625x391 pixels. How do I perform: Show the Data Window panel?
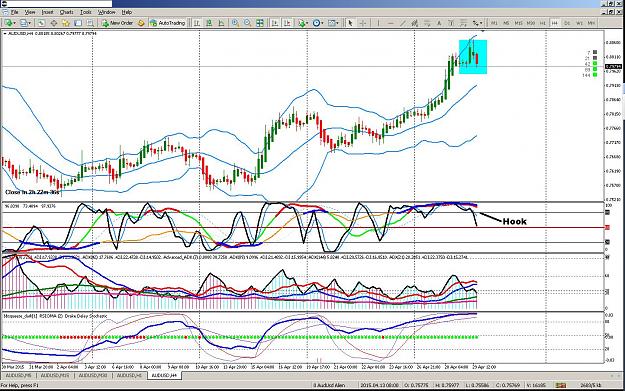53,23
